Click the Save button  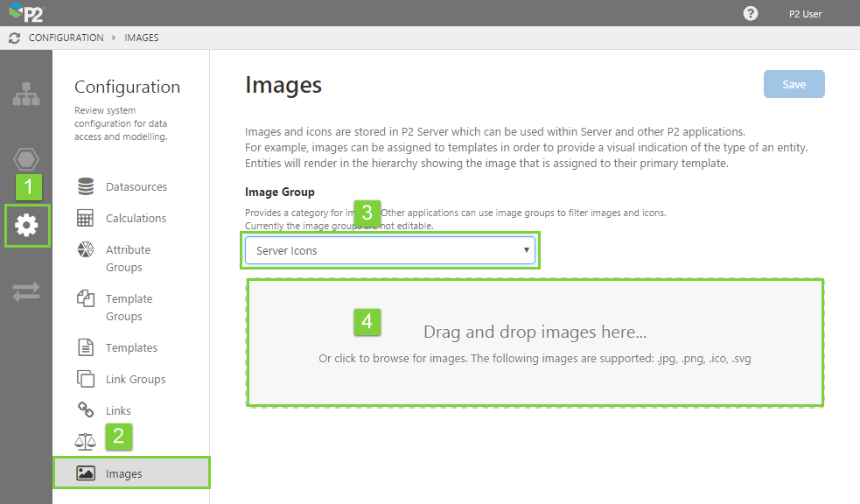(x=794, y=84)
